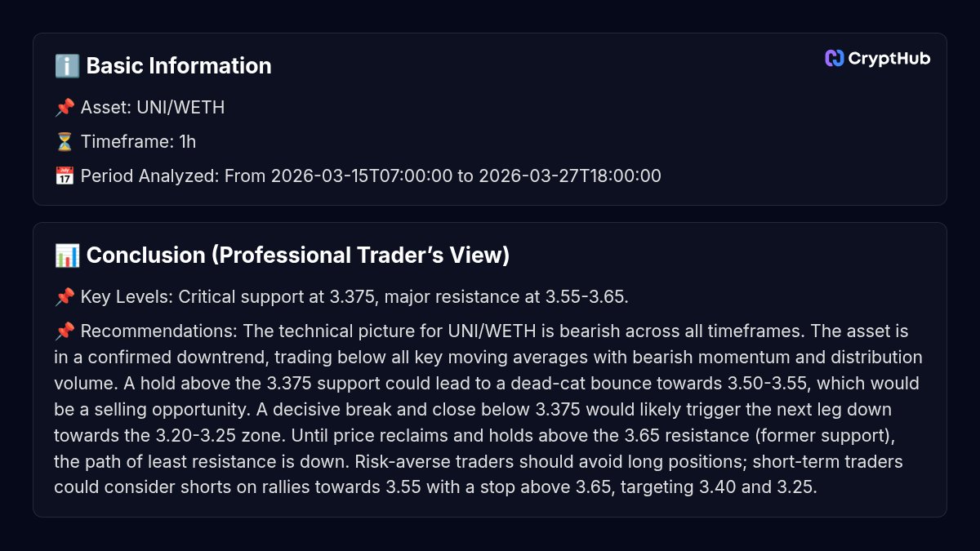Click the pin icon next to Recommendations
This screenshot has width=980, height=551.
click(x=65, y=331)
